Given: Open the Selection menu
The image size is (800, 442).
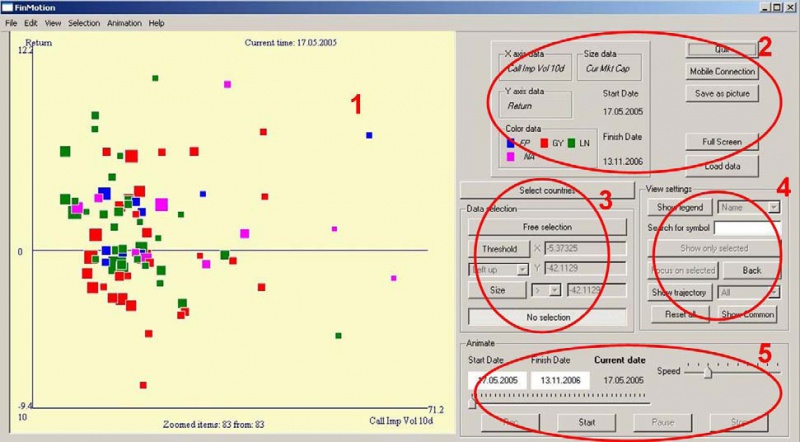Looking at the screenshot, I should 84,23.
